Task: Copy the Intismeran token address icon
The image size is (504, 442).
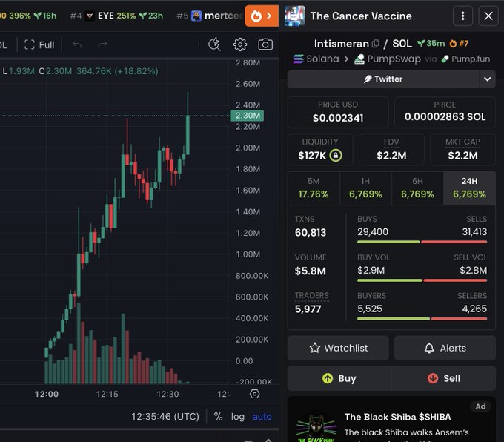Action: 375,44
